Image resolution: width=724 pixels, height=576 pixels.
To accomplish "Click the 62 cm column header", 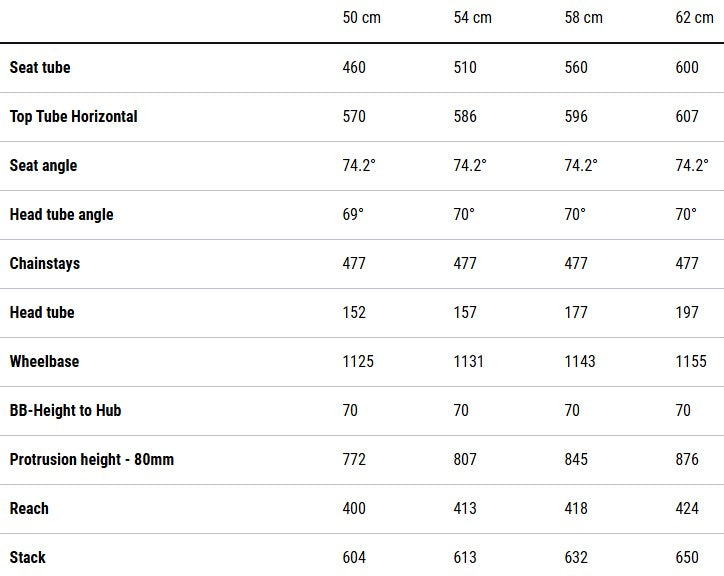I will pyautogui.click(x=694, y=18).
